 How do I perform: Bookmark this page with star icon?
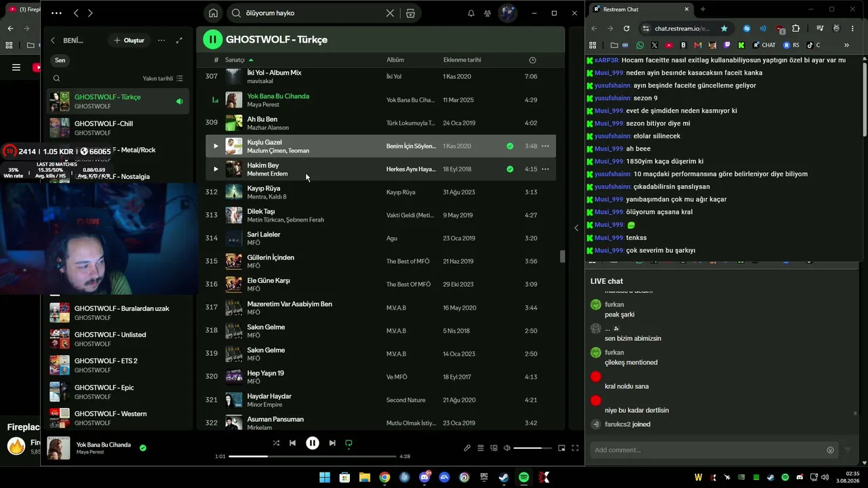point(724,28)
